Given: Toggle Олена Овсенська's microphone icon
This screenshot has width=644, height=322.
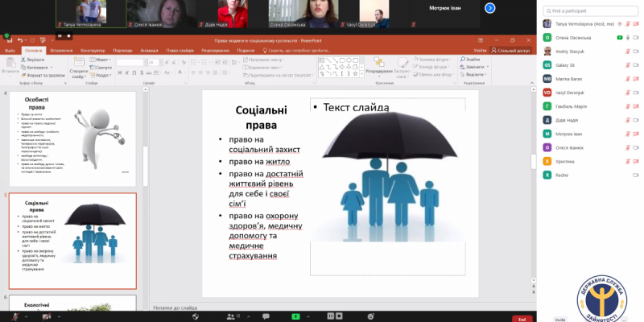Looking at the screenshot, I should [x=629, y=38].
